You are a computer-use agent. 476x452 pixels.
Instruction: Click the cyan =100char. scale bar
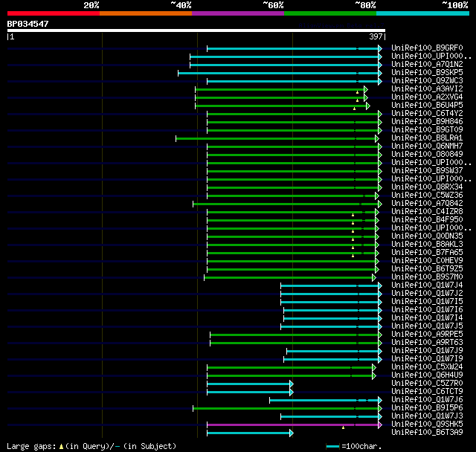pyautogui.click(x=332, y=447)
